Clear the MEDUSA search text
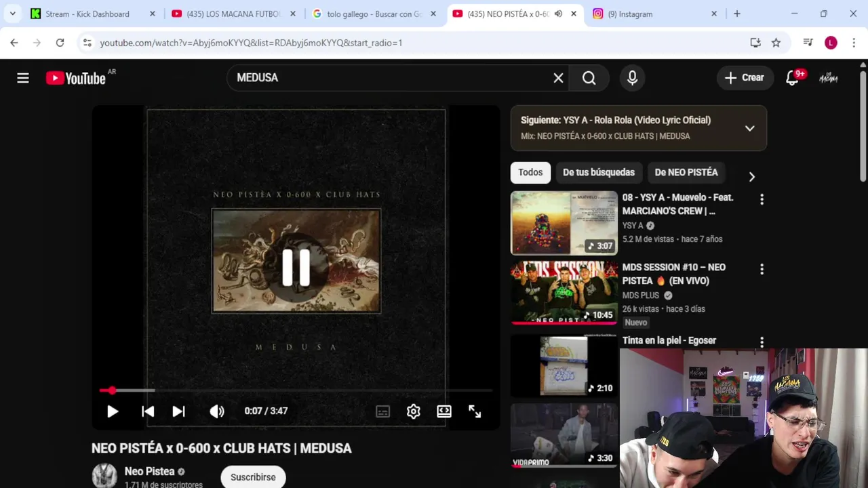 (558, 78)
